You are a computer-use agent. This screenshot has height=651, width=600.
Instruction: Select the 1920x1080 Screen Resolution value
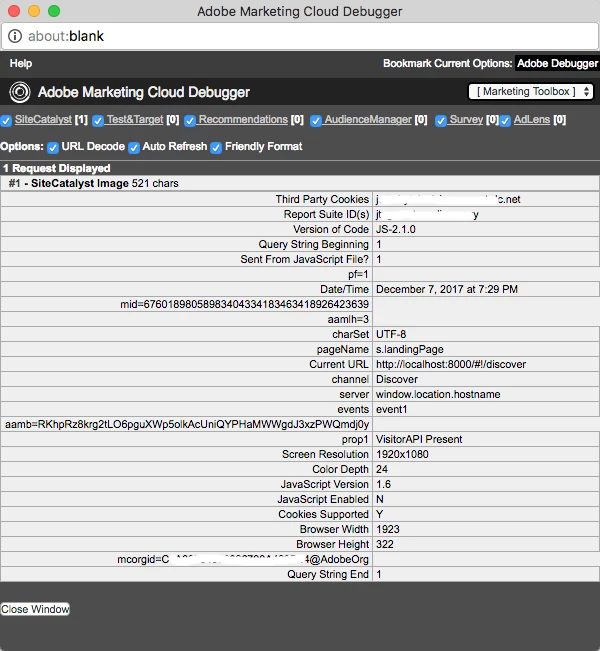click(x=402, y=454)
